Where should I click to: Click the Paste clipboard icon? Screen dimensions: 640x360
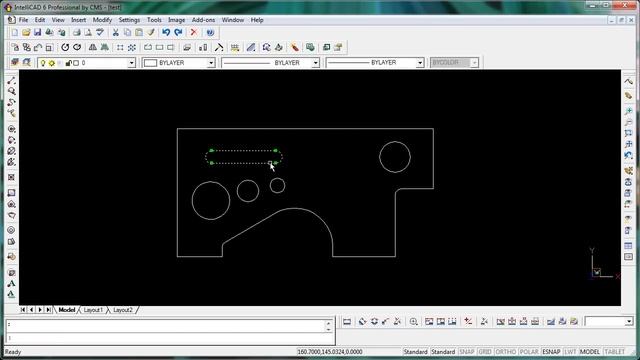click(x=139, y=32)
